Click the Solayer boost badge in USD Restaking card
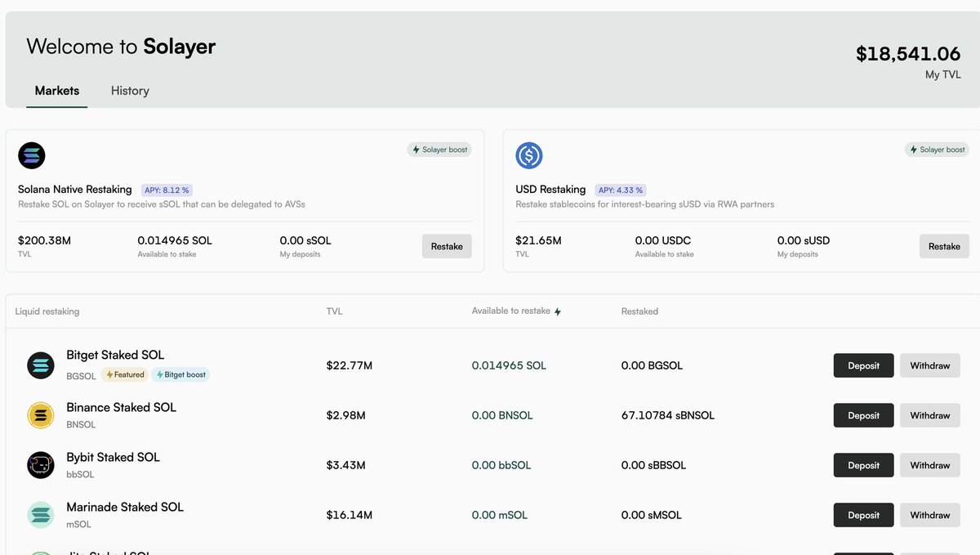 (938, 150)
